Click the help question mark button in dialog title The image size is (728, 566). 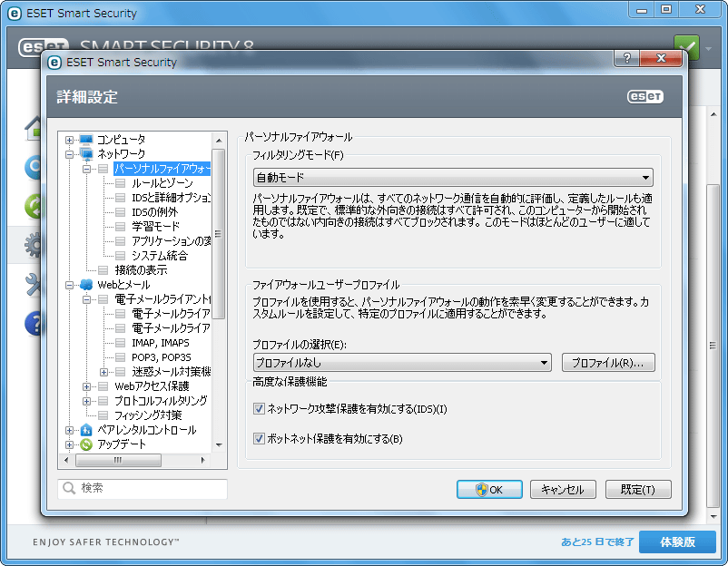[626, 58]
